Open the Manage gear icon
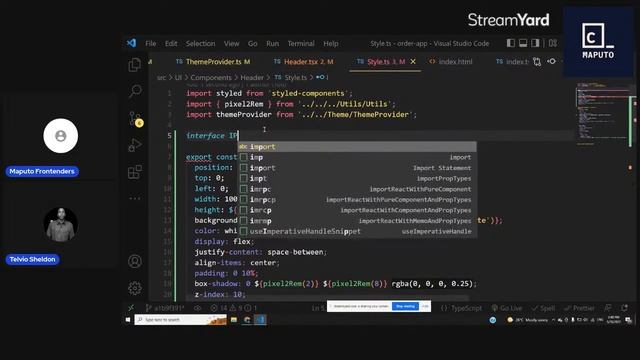The width and height of the screenshot is (640, 360). pyautogui.click(x=135, y=288)
